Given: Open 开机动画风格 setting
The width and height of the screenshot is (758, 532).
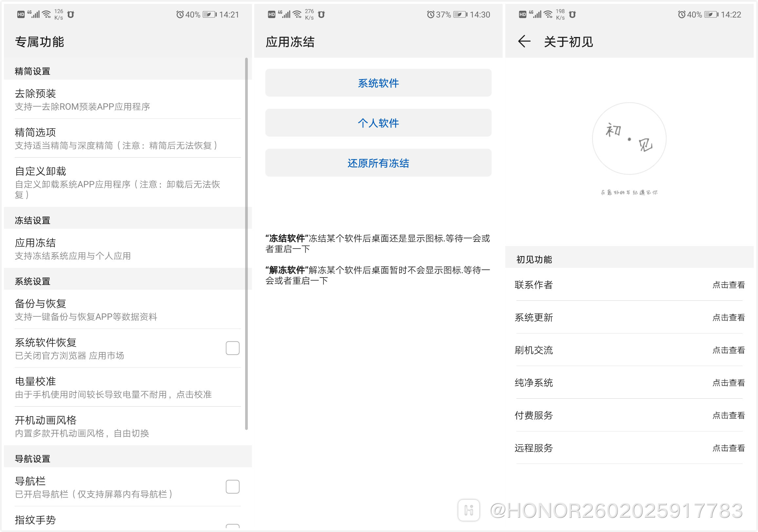Looking at the screenshot, I should [x=128, y=426].
